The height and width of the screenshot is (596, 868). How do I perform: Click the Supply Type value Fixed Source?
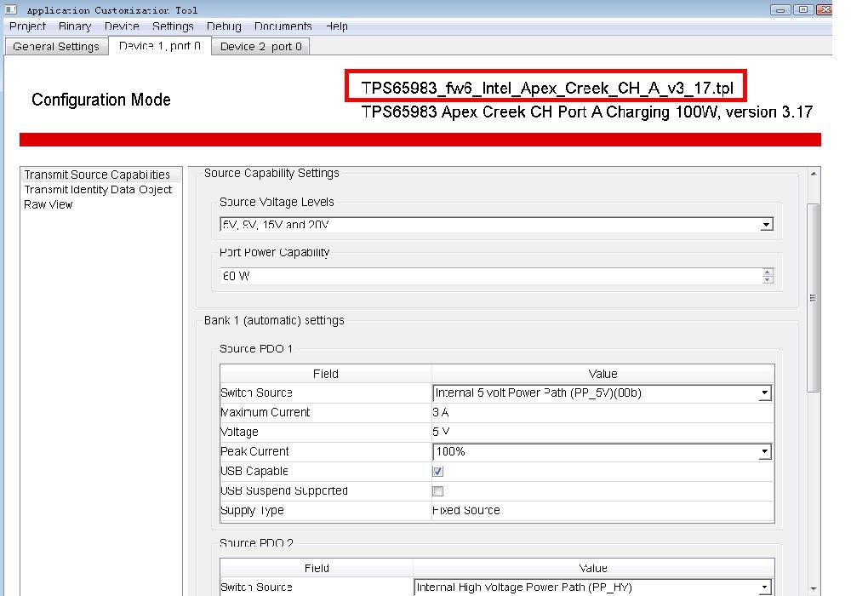pos(466,510)
